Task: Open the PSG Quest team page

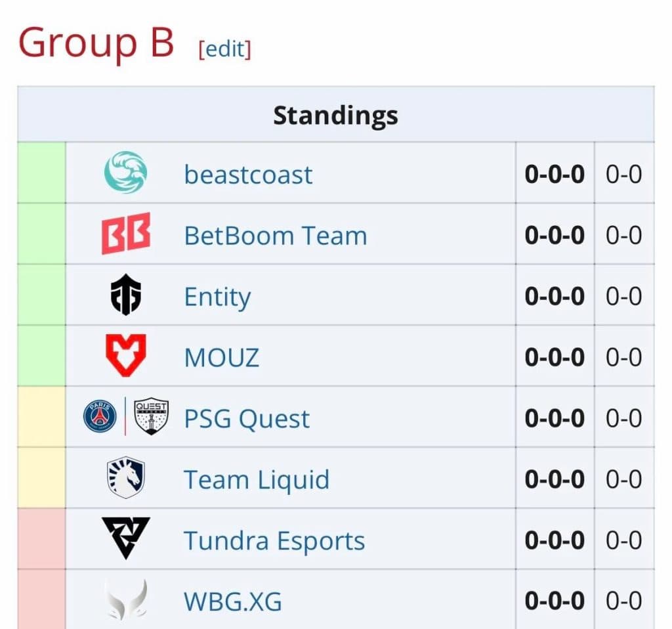Action: 246,418
